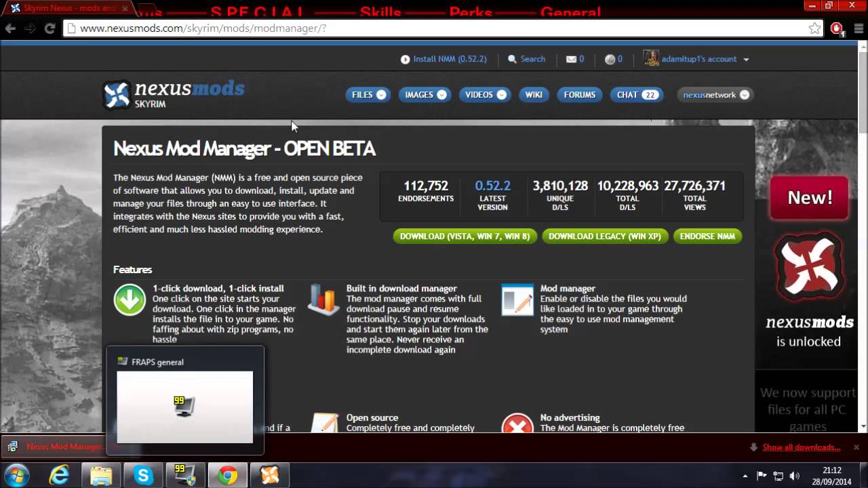Image resolution: width=868 pixels, height=488 pixels.
Task: Click the No advertising red X icon
Action: pyautogui.click(x=517, y=424)
